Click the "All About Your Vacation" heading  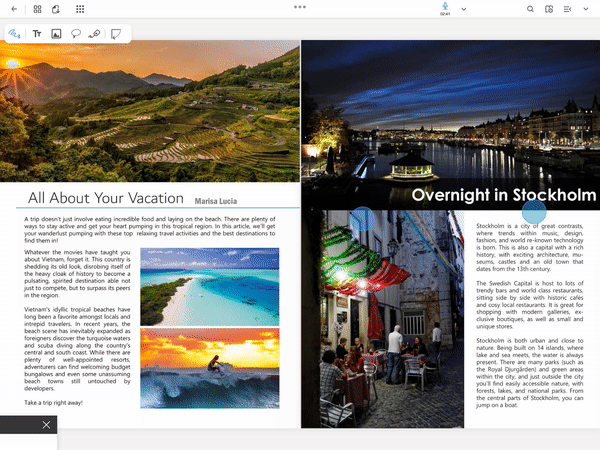coord(106,198)
